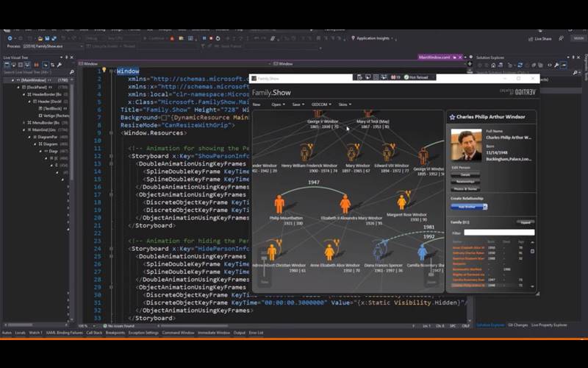Click the family Filter text field
The width and height of the screenshot is (588, 368).
click(501, 233)
